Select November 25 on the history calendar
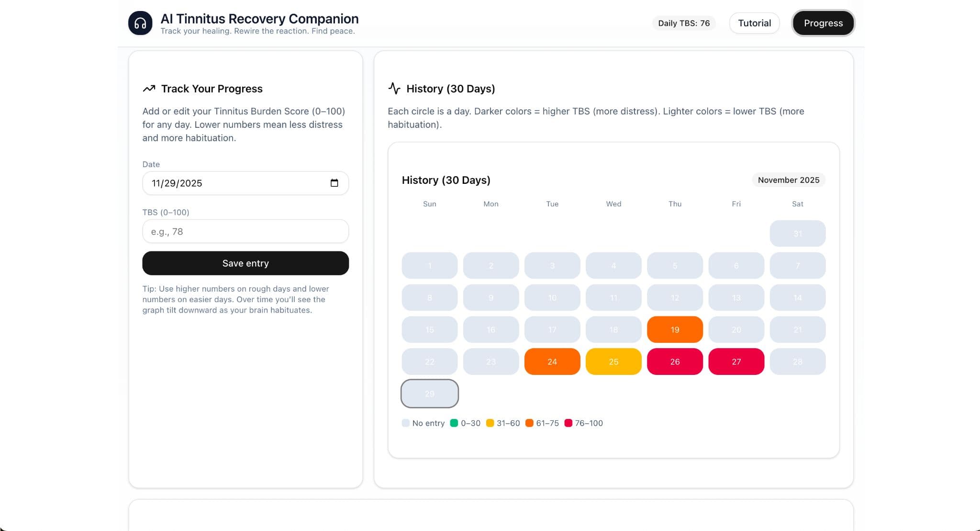The image size is (980, 531). (x=613, y=362)
